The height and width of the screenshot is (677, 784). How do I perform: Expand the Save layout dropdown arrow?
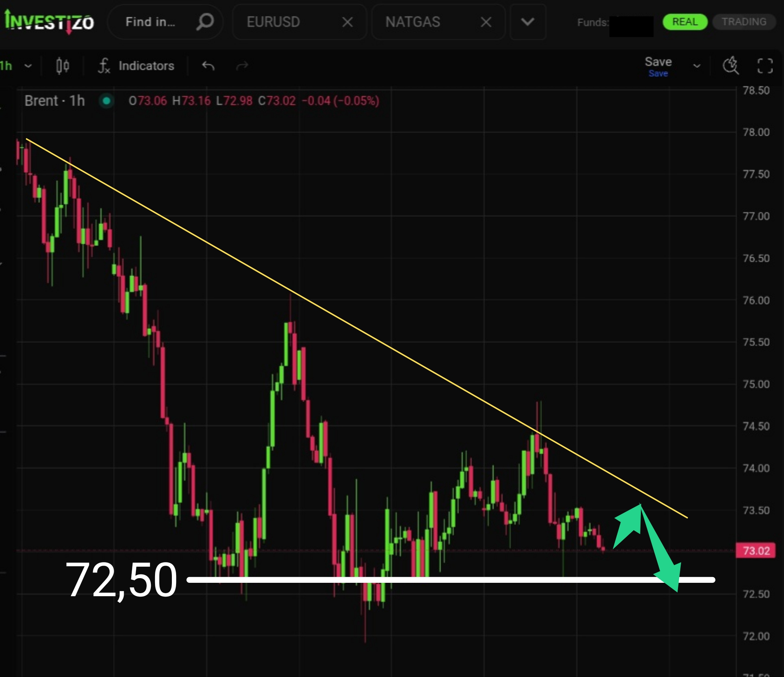tap(697, 66)
